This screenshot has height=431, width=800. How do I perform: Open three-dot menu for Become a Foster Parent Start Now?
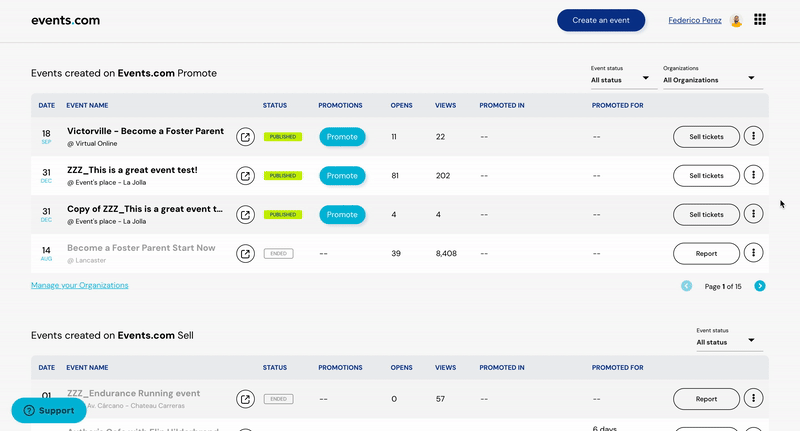[753, 253]
